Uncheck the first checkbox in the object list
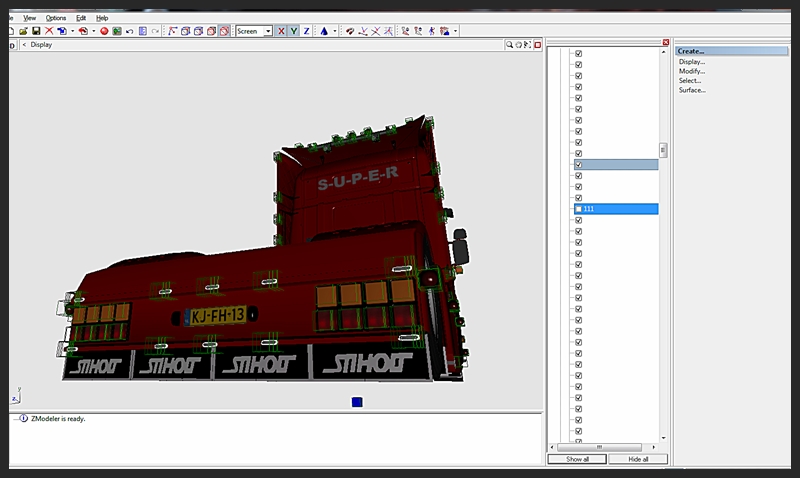 pos(579,54)
